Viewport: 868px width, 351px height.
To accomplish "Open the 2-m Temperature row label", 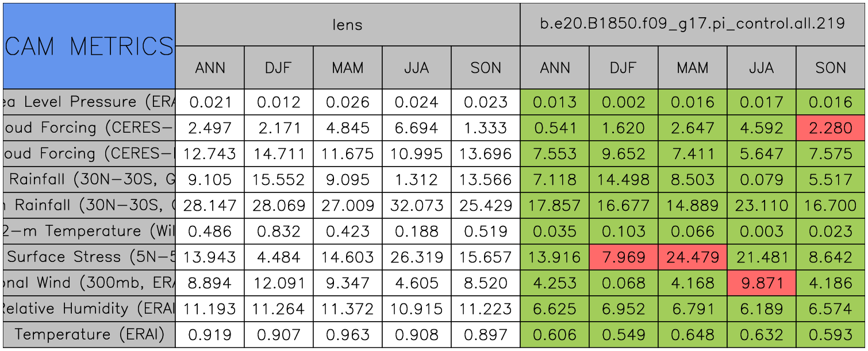I will tap(89, 231).
